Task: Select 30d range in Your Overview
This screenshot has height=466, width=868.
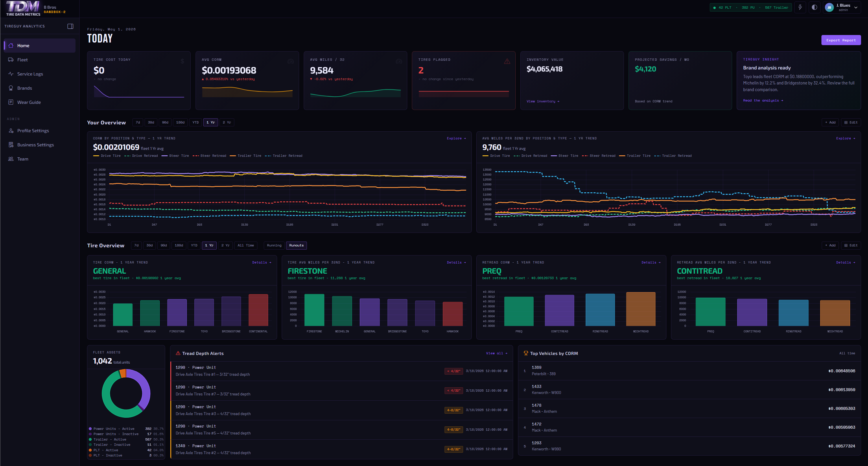Action: (151, 122)
